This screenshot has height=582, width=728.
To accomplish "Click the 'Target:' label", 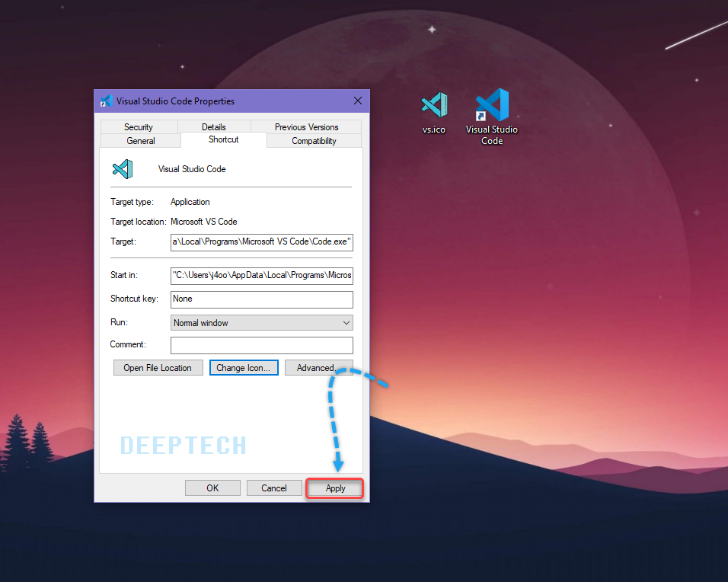I will [123, 241].
